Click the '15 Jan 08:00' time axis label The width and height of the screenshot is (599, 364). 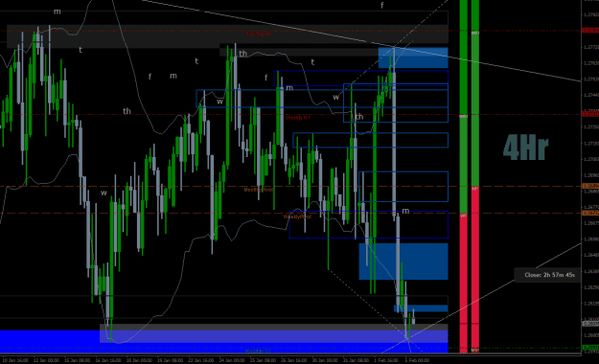[x=78, y=360]
